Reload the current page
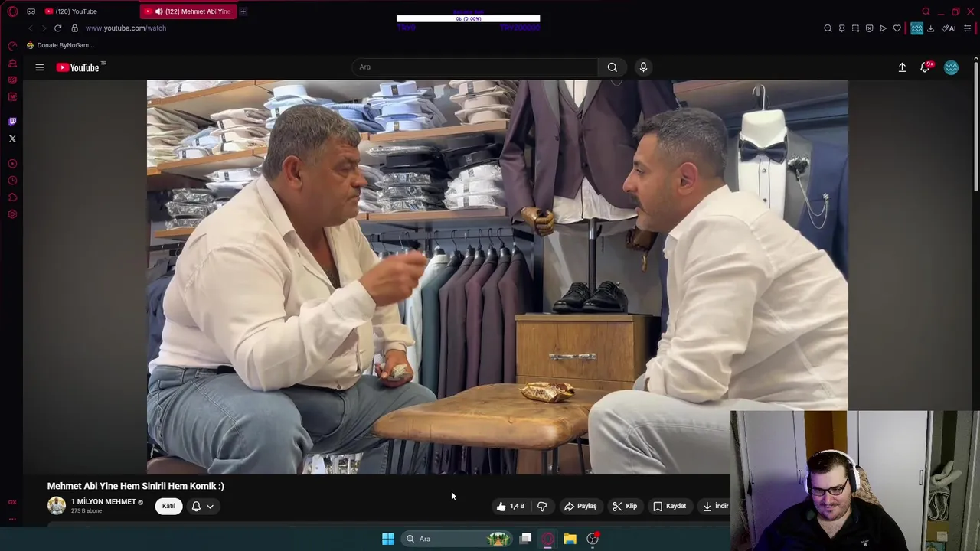 [57, 28]
